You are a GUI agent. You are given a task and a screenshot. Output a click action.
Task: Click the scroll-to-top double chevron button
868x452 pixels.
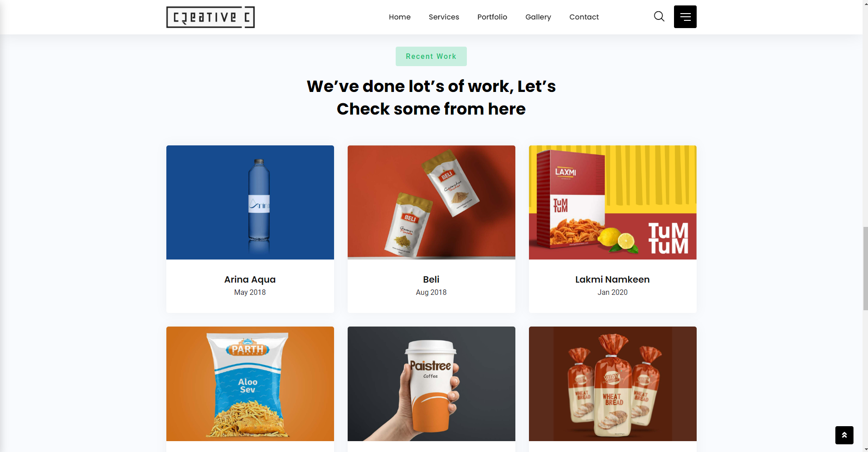pyautogui.click(x=844, y=435)
